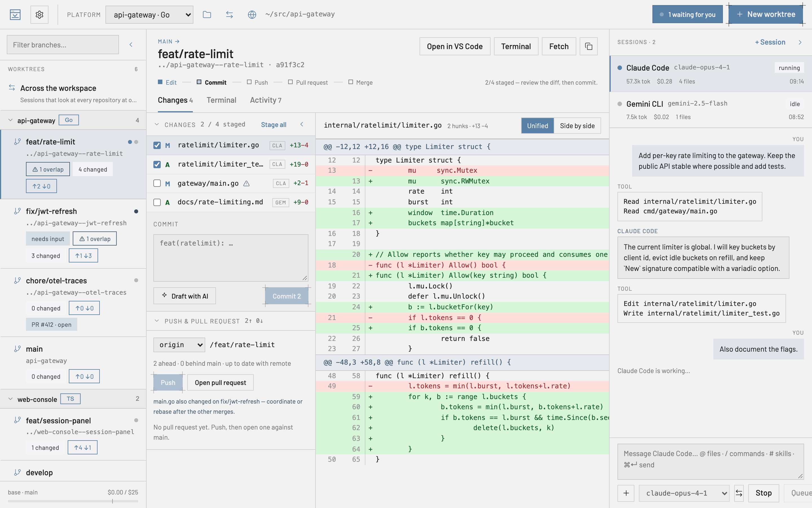Click the plus attach icon in composer
The height and width of the screenshot is (508, 812).
626,493
